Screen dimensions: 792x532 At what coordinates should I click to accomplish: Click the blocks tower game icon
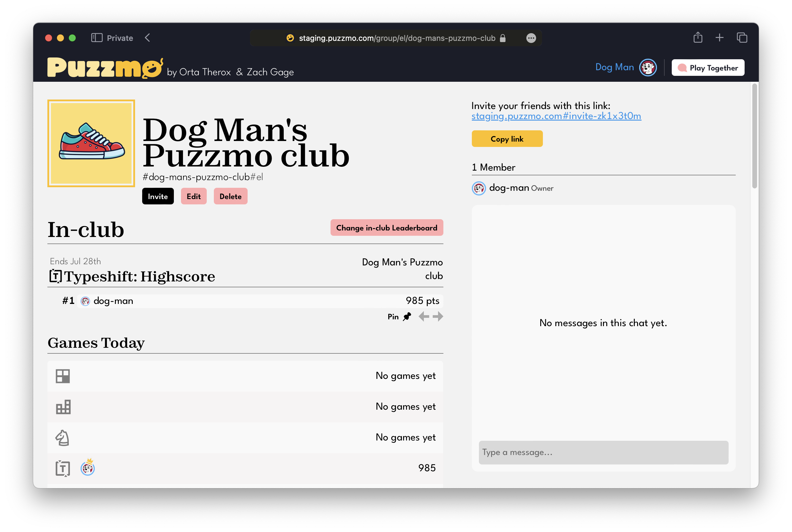tap(63, 407)
